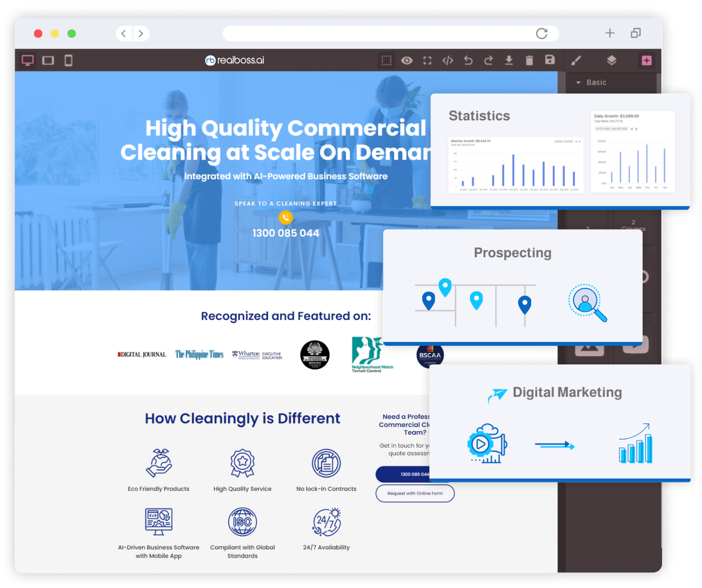This screenshot has width=702, height=588.
Task: Go to next period in Daily Growth chart
Action: [636, 129]
